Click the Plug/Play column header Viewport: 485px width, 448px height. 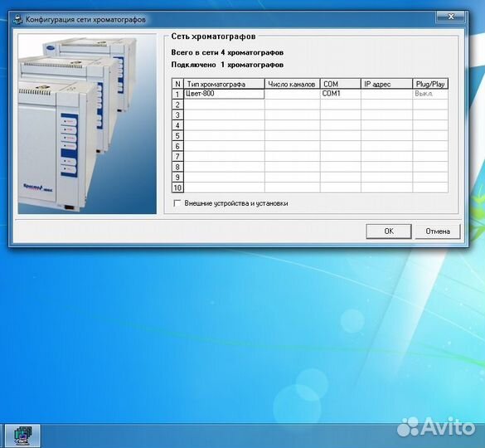430,84
